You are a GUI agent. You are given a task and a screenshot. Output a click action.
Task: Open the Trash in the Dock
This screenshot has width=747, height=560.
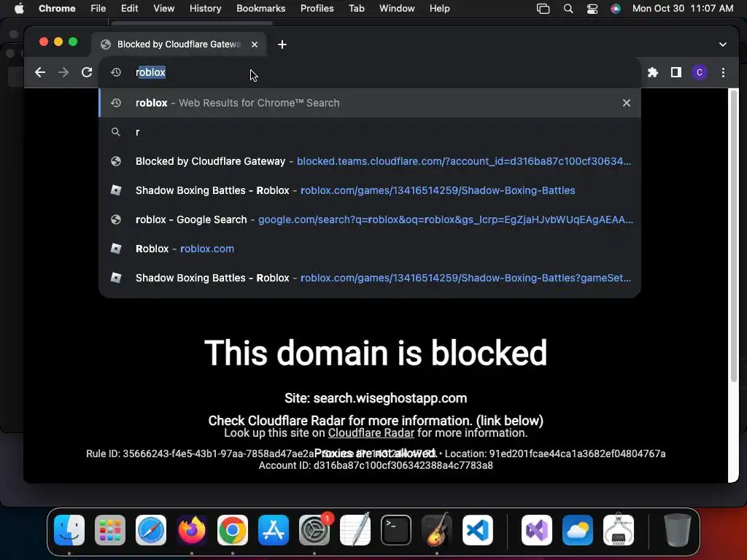pos(677,530)
